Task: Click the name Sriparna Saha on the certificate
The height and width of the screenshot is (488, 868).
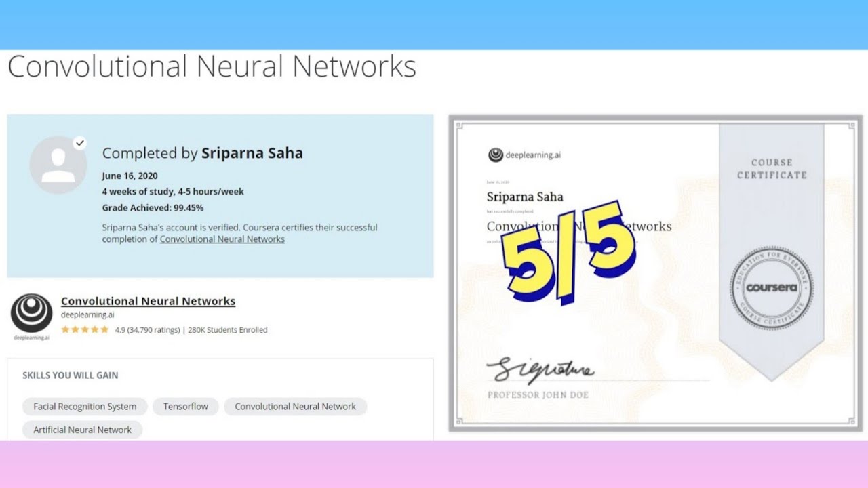Action: point(525,197)
